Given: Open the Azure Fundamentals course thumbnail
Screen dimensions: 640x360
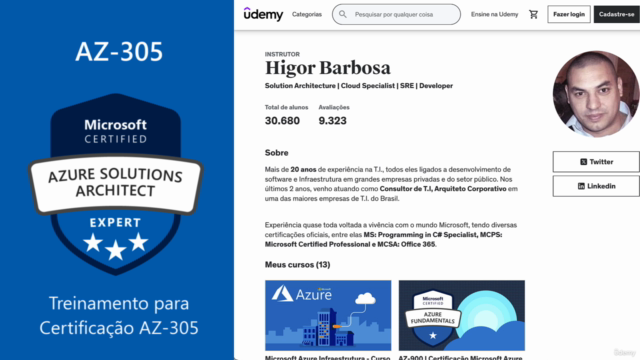Looking at the screenshot, I should tap(462, 315).
